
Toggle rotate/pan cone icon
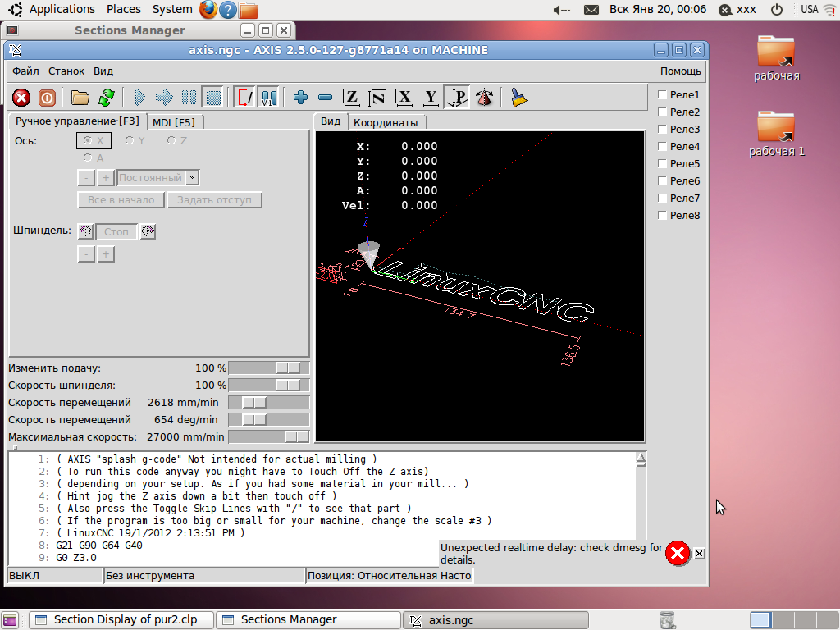tap(484, 98)
